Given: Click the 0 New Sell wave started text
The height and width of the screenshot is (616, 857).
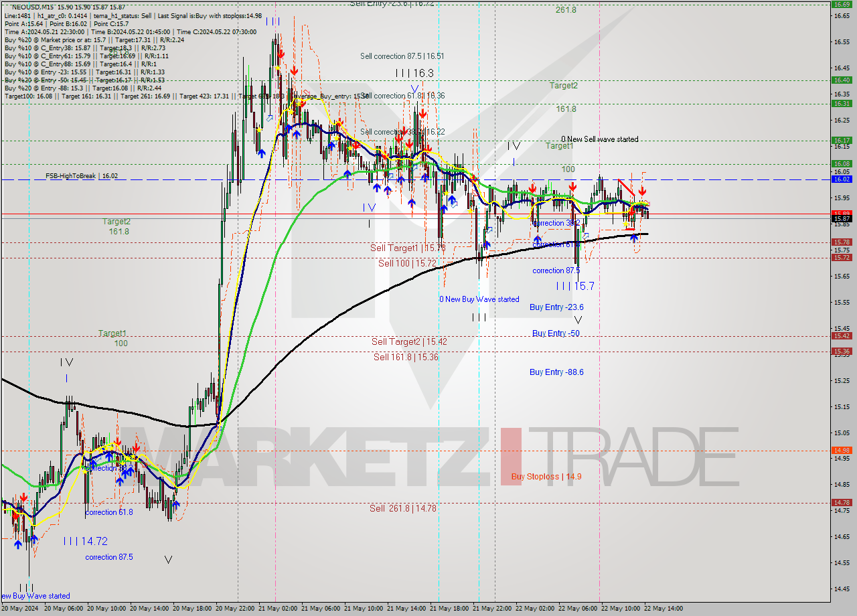Looking at the screenshot, I should click(600, 139).
